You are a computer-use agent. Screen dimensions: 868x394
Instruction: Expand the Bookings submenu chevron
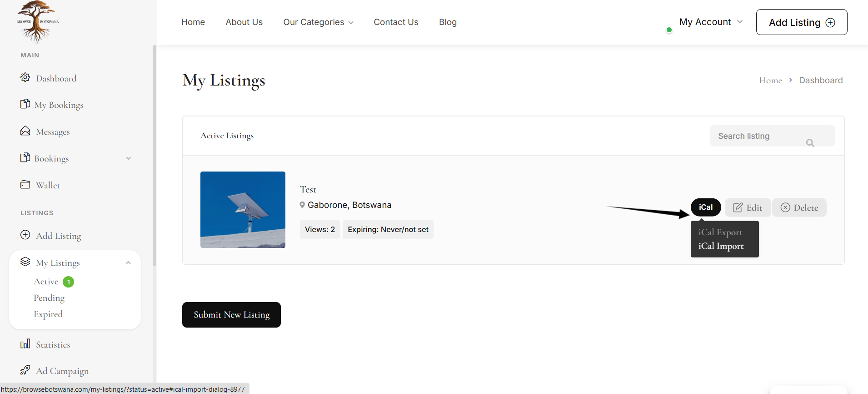[128, 158]
